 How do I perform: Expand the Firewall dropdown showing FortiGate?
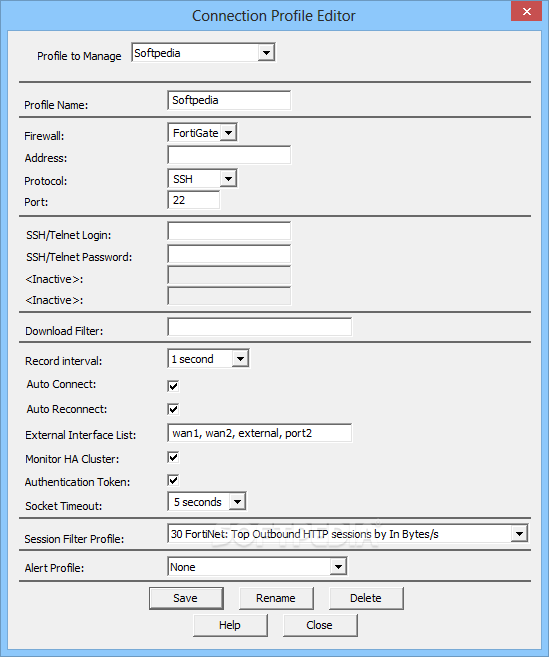[202, 133]
